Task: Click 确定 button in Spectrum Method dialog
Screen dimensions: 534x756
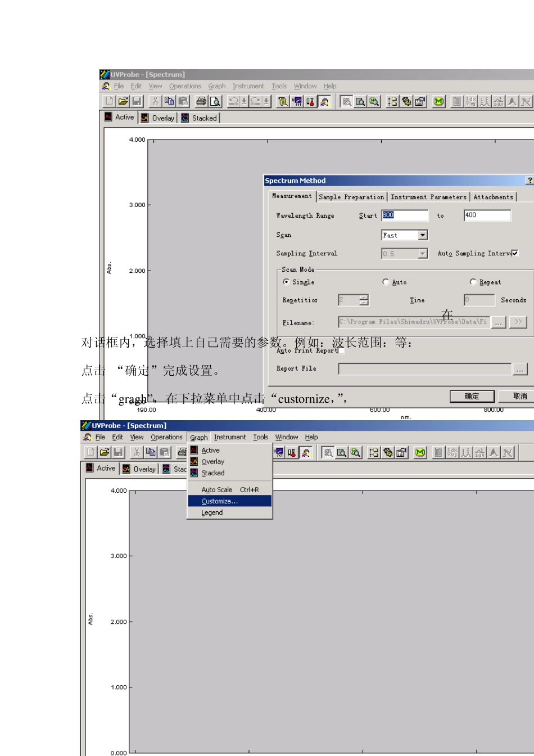Action: click(472, 396)
